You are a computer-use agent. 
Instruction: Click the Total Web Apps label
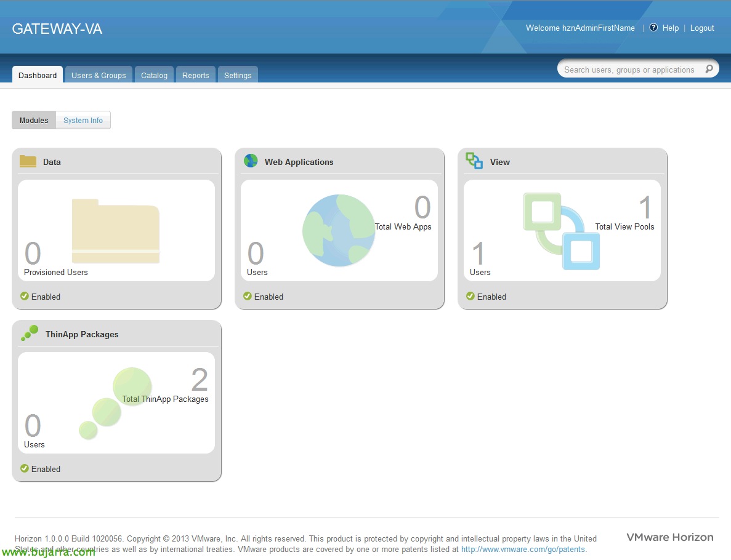pos(403,227)
